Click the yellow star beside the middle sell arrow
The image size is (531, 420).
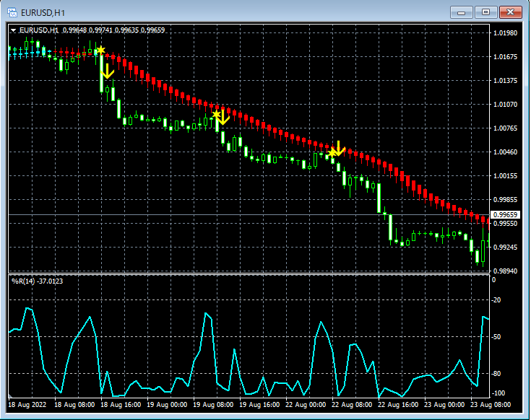click(x=216, y=113)
